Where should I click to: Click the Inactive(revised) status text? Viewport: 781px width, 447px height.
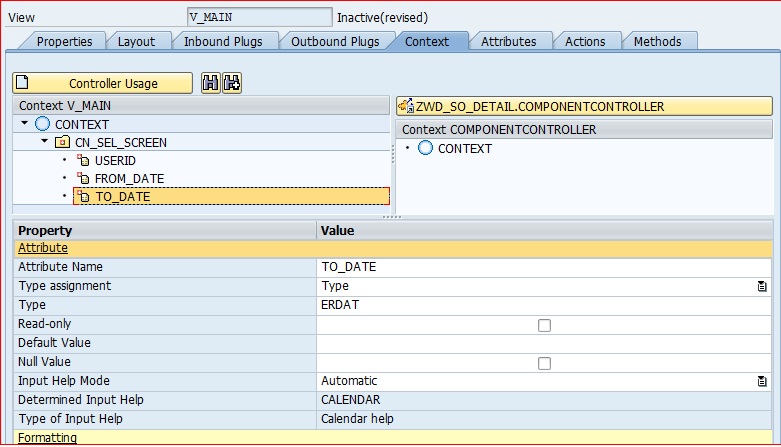[x=383, y=17]
